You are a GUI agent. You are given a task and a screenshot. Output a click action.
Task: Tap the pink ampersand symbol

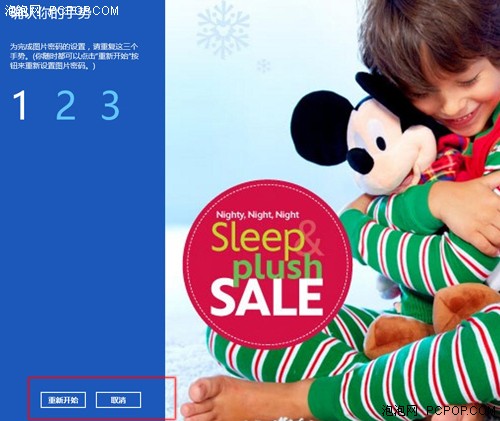click(311, 240)
